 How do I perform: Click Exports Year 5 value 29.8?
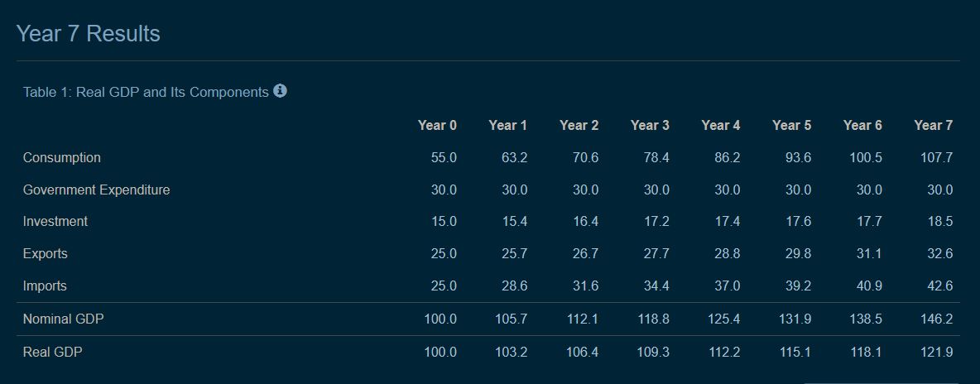pos(798,254)
